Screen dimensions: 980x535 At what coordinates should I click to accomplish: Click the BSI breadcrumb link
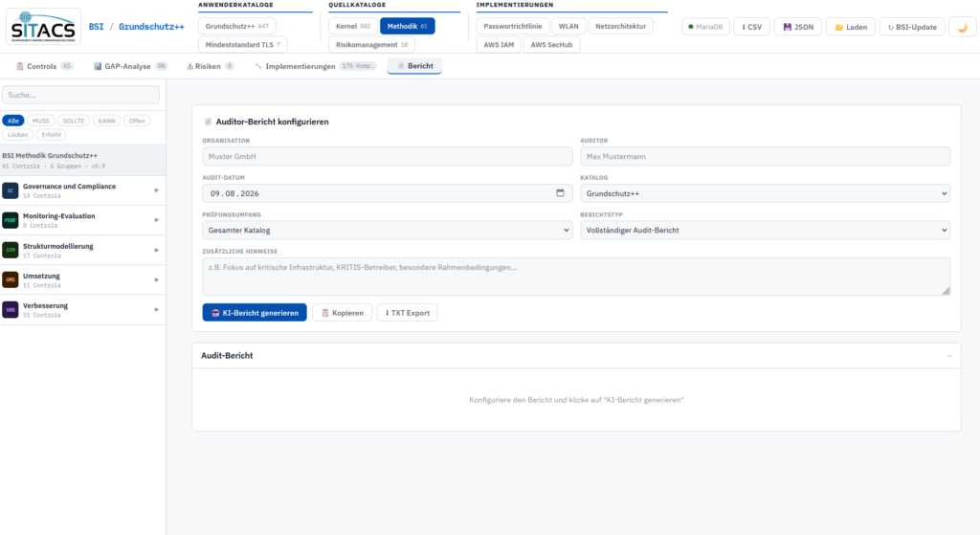[x=97, y=26]
